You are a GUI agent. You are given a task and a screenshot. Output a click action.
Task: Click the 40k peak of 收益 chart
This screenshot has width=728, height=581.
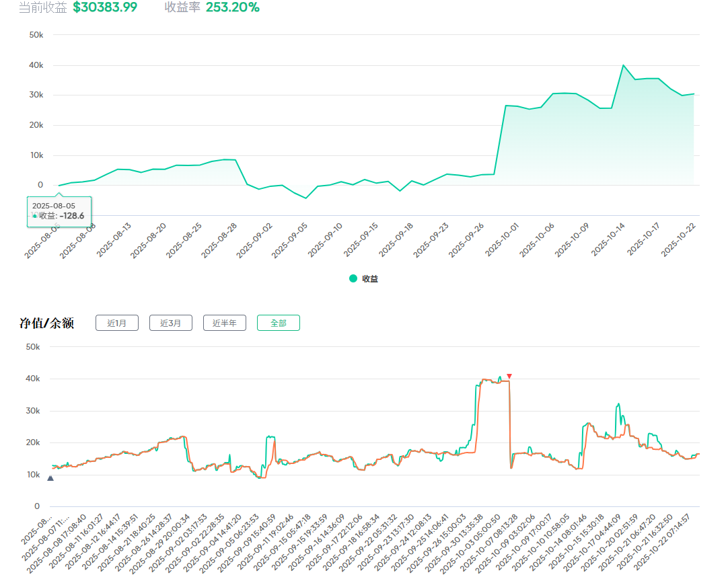click(623, 65)
